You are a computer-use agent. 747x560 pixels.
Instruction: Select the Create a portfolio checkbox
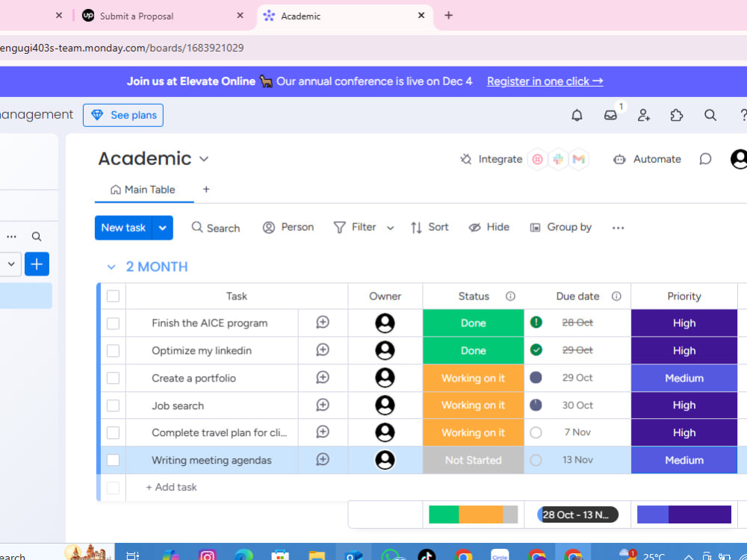click(113, 378)
